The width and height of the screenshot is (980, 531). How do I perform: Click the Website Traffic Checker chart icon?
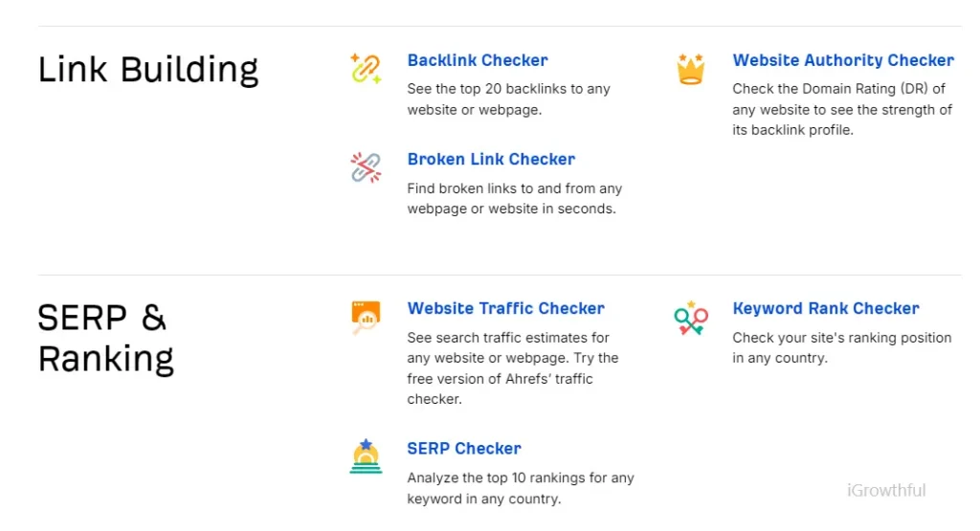click(x=366, y=318)
